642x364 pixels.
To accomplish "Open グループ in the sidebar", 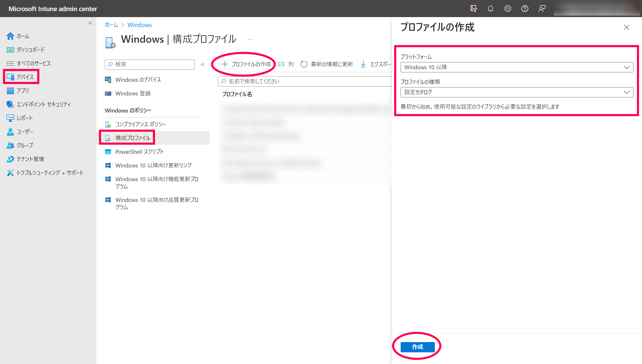I will tap(20, 145).
